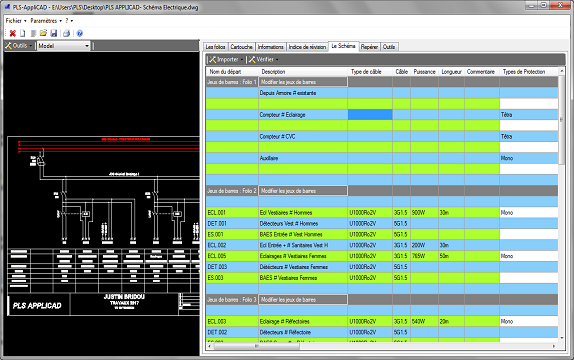Click the Nom du départ column header
The height and width of the screenshot is (360, 574).
(x=232, y=72)
